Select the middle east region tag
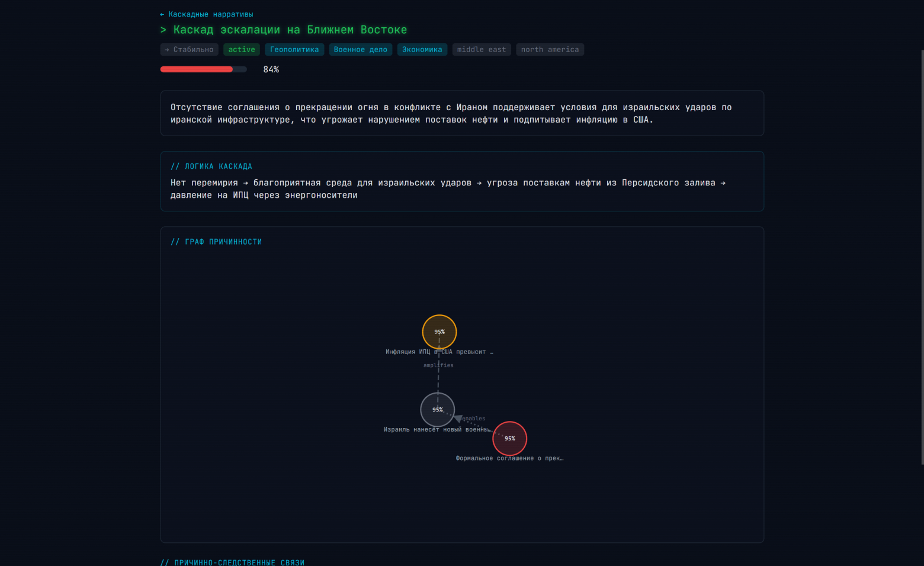The width and height of the screenshot is (924, 566). tap(482, 50)
